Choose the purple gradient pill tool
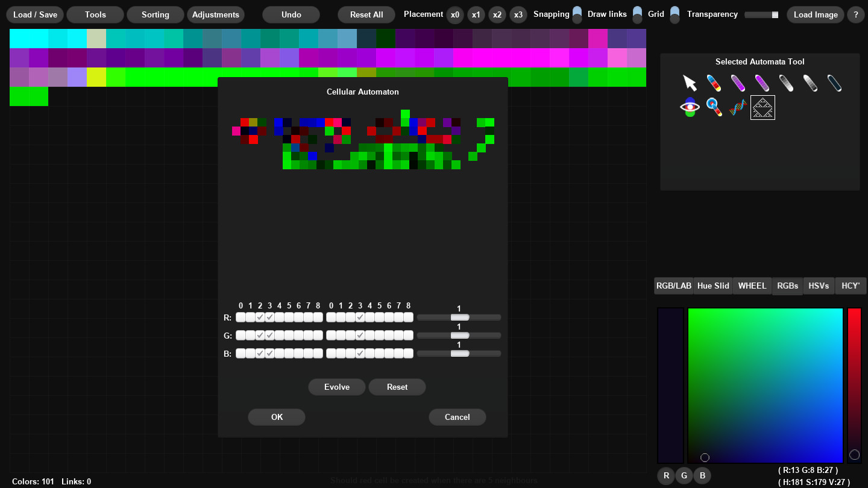The height and width of the screenshot is (488, 868). 738,83
